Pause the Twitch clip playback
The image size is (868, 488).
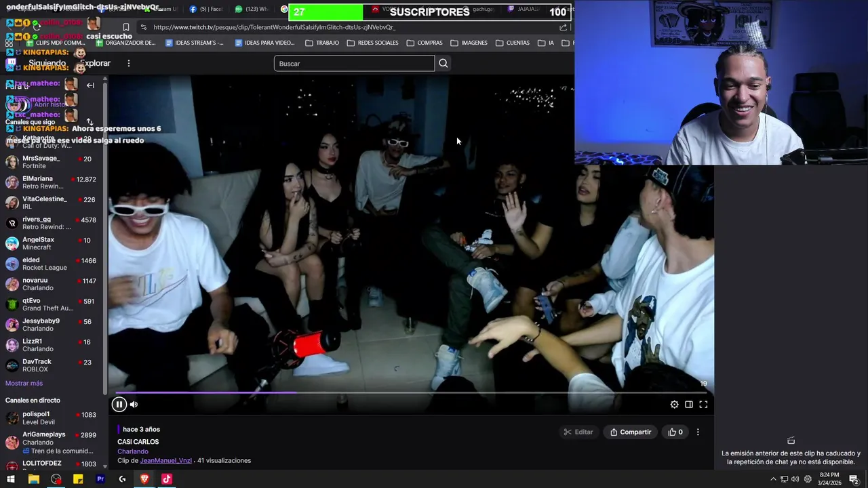[119, 405]
